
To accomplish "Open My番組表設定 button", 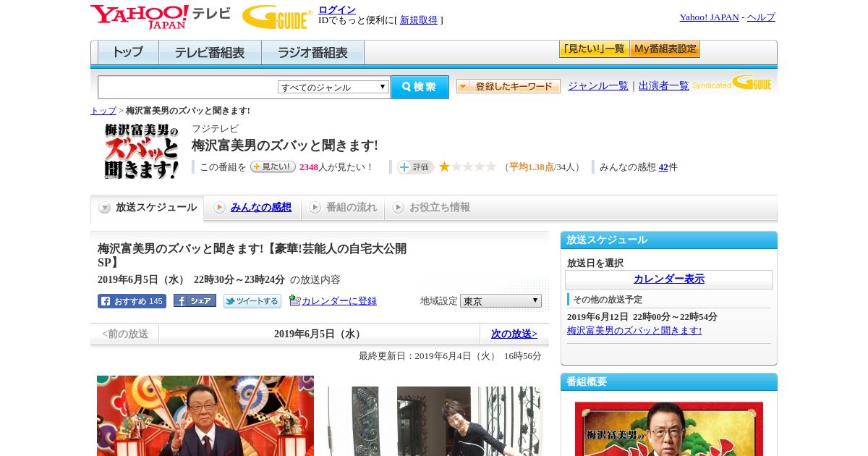I will [x=665, y=49].
